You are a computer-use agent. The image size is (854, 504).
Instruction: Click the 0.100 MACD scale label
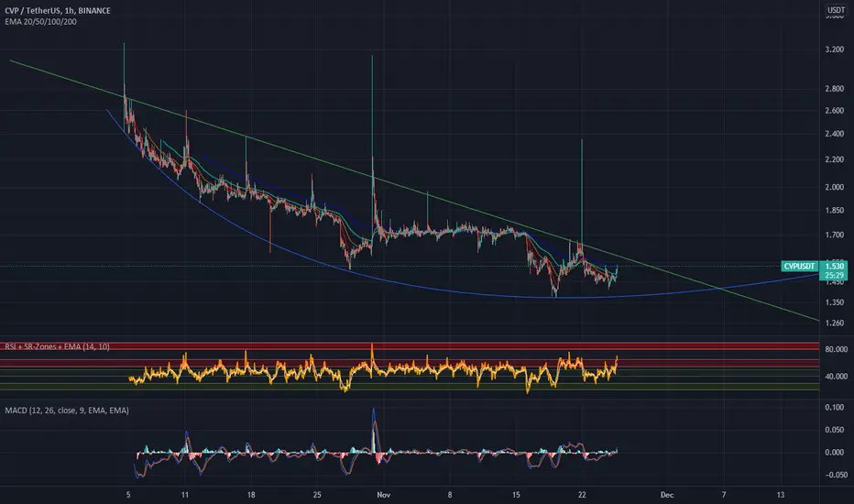pos(835,407)
